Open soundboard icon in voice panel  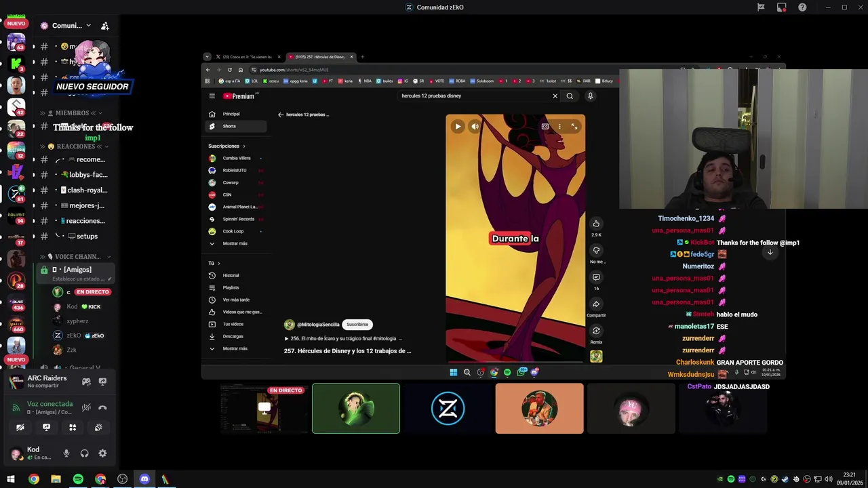[x=98, y=428]
